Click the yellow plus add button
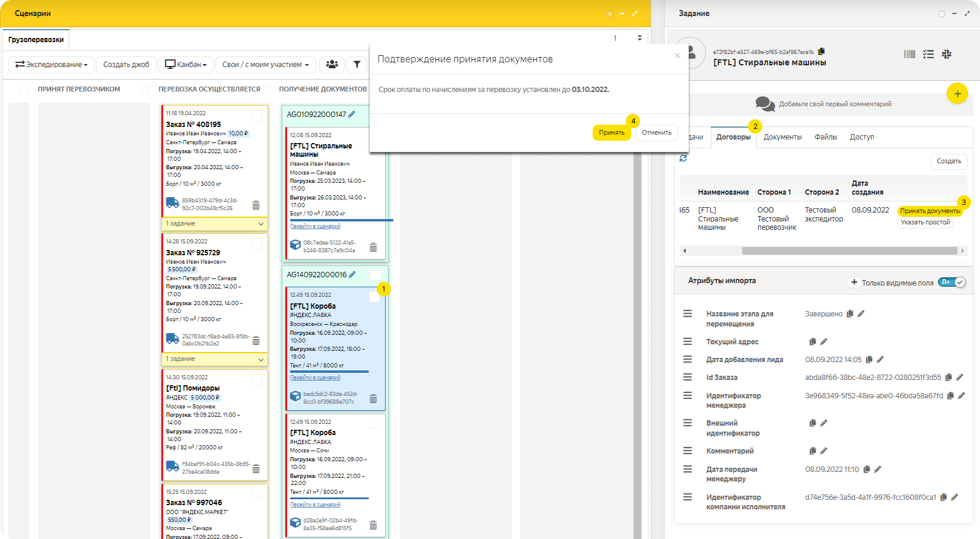 click(x=957, y=94)
